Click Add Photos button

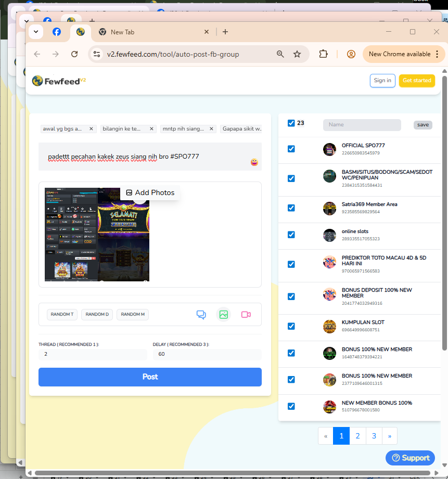pos(150,193)
